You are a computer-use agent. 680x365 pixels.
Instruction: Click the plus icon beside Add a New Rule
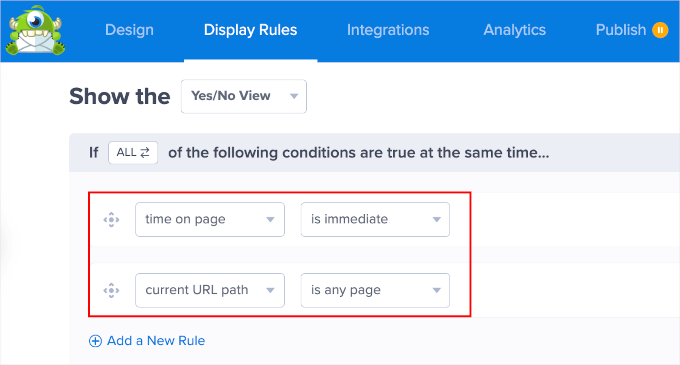coord(95,341)
